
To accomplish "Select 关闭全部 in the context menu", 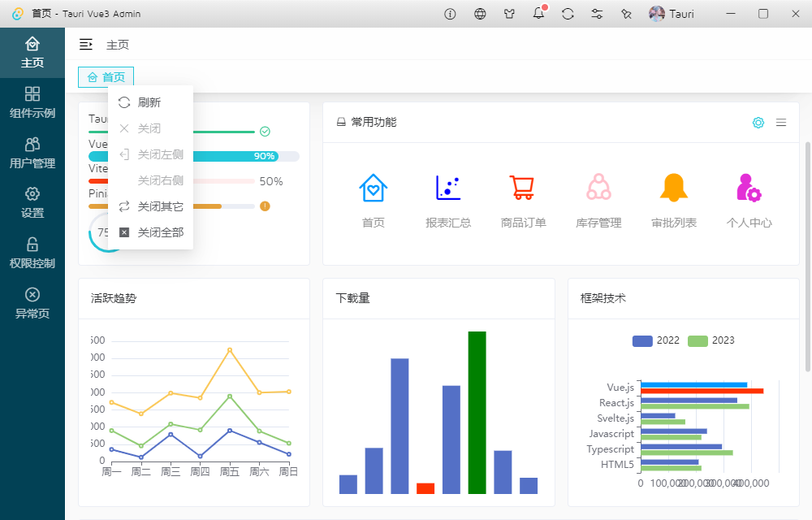I will click(x=160, y=232).
